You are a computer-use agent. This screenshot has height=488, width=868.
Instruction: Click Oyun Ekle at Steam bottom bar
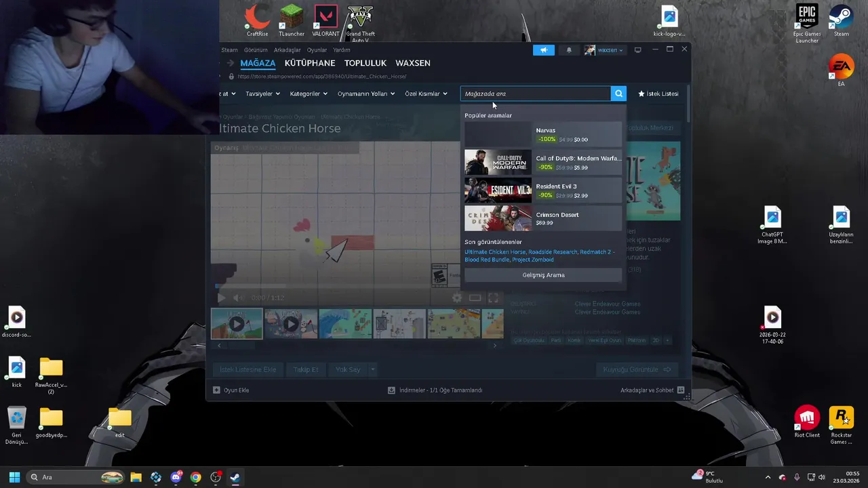pos(231,390)
